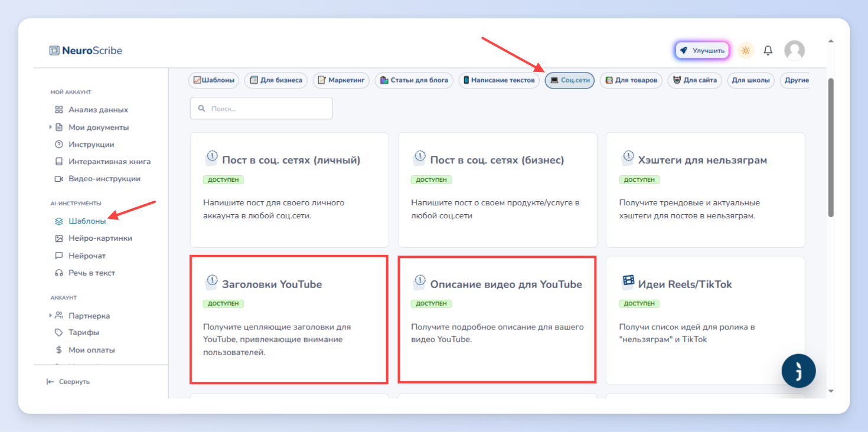Click the Шаблоны layers icon
Screen dimensions: 868x432
coord(58,221)
